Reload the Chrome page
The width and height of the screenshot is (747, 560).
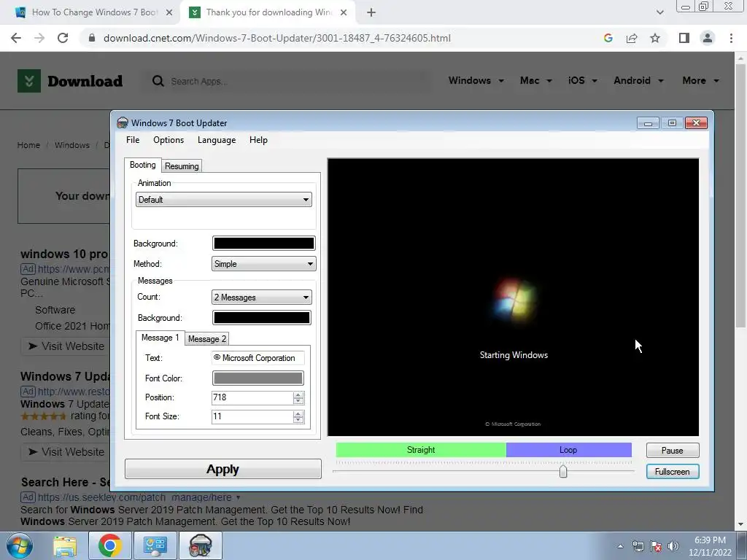[x=63, y=38]
